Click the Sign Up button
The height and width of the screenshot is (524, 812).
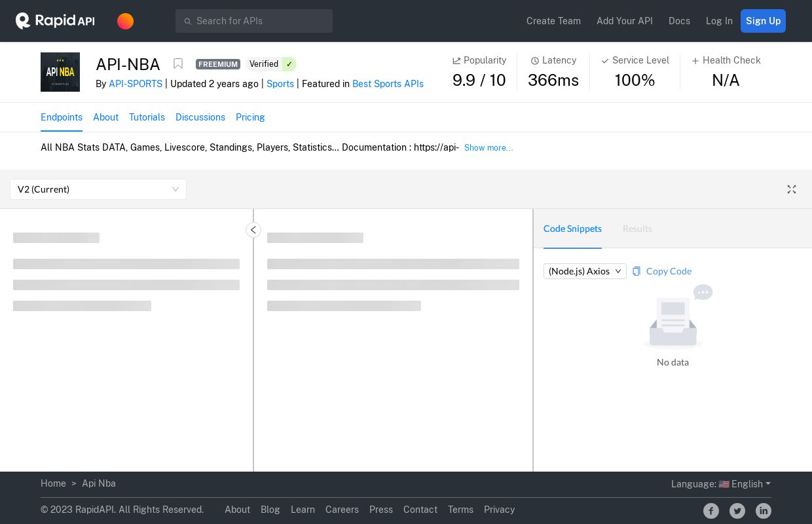pyautogui.click(x=763, y=21)
